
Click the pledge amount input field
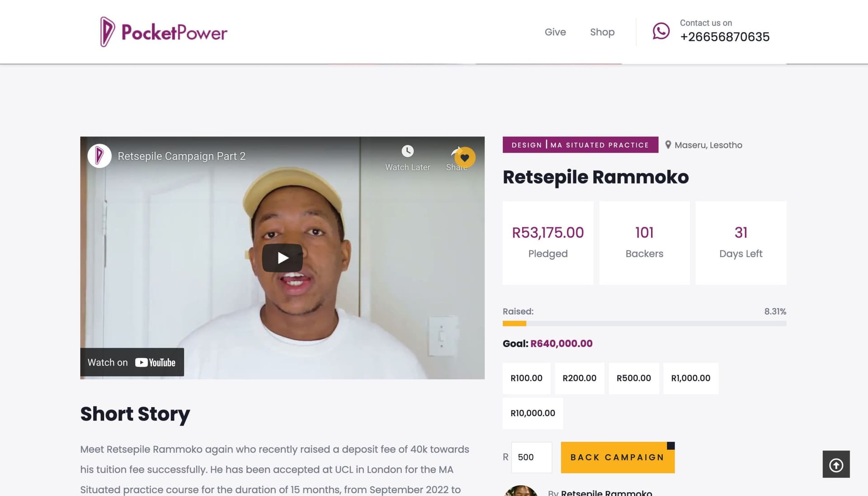pyautogui.click(x=531, y=458)
